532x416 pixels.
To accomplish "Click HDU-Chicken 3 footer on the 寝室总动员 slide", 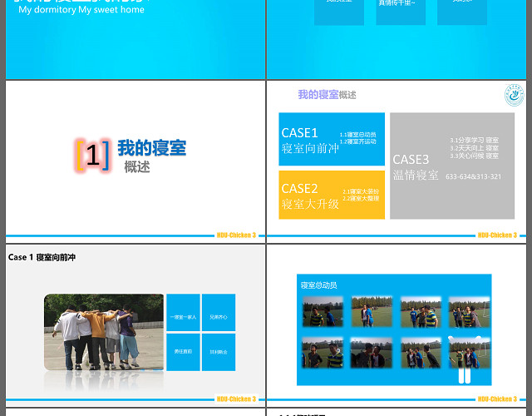I will pos(497,399).
